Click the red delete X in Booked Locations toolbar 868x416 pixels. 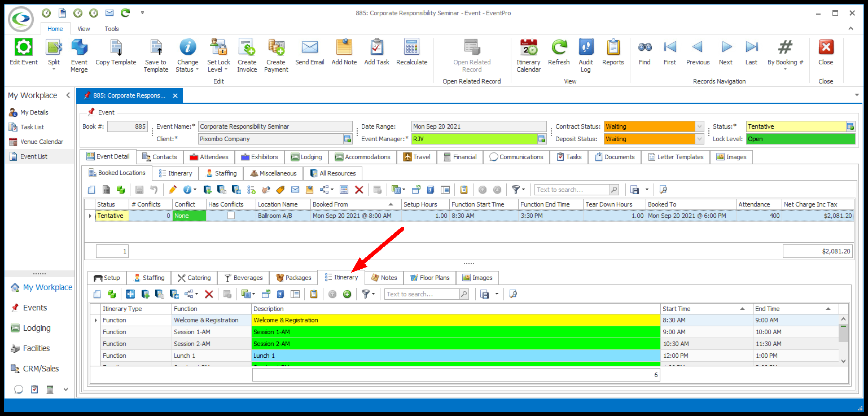(x=359, y=190)
